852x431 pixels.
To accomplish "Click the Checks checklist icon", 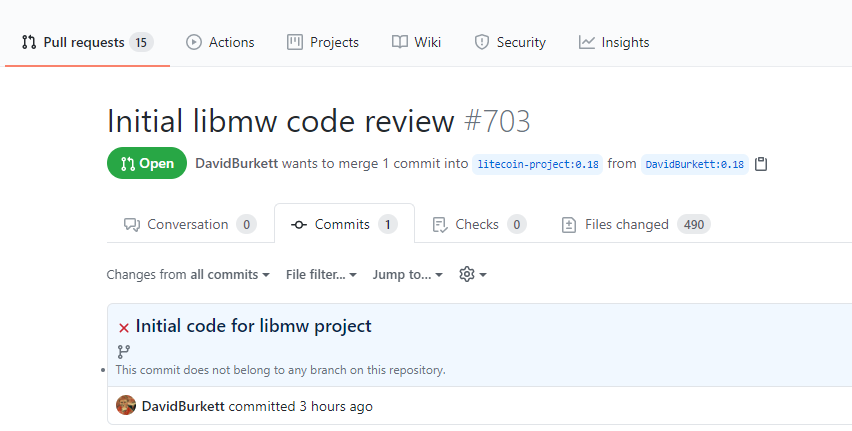I will 440,224.
